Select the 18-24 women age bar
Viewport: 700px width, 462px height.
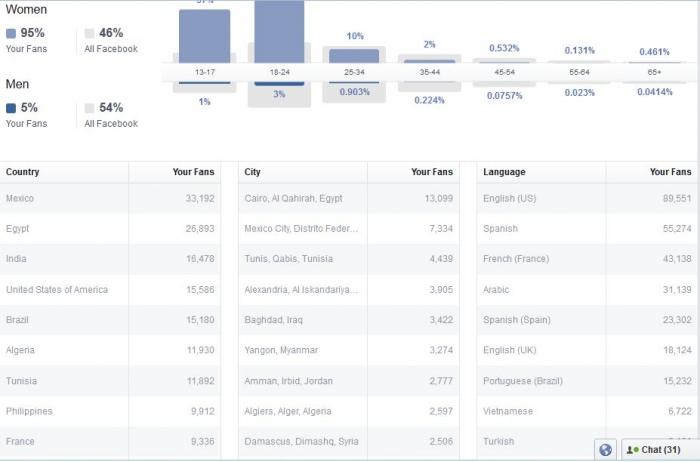[279, 31]
